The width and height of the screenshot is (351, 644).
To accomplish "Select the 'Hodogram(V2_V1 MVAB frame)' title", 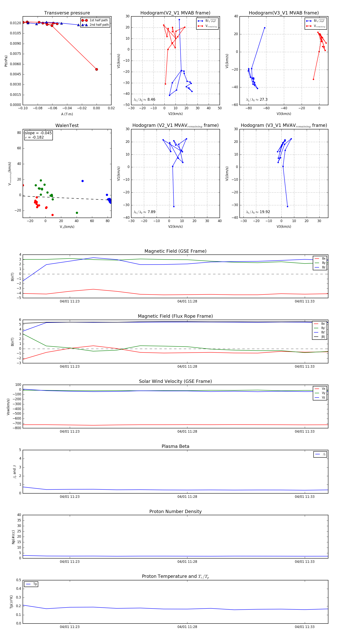I will point(175,13).
